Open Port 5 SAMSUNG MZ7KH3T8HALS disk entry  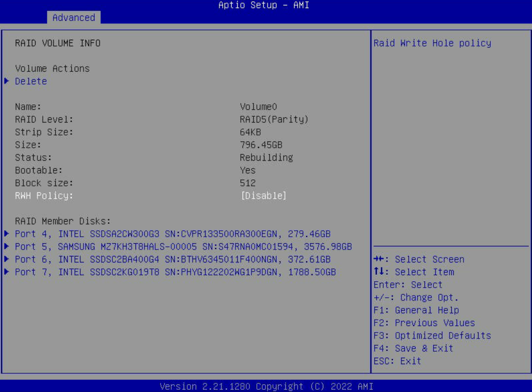coord(183,247)
